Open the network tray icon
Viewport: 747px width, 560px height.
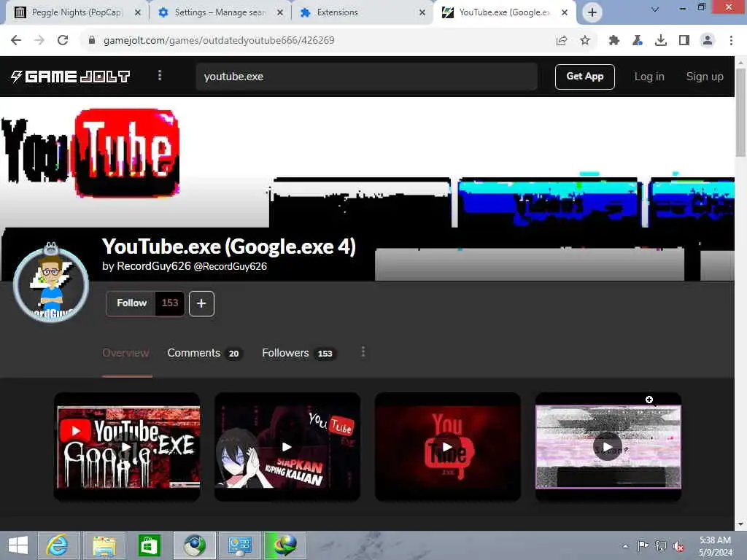(660, 545)
